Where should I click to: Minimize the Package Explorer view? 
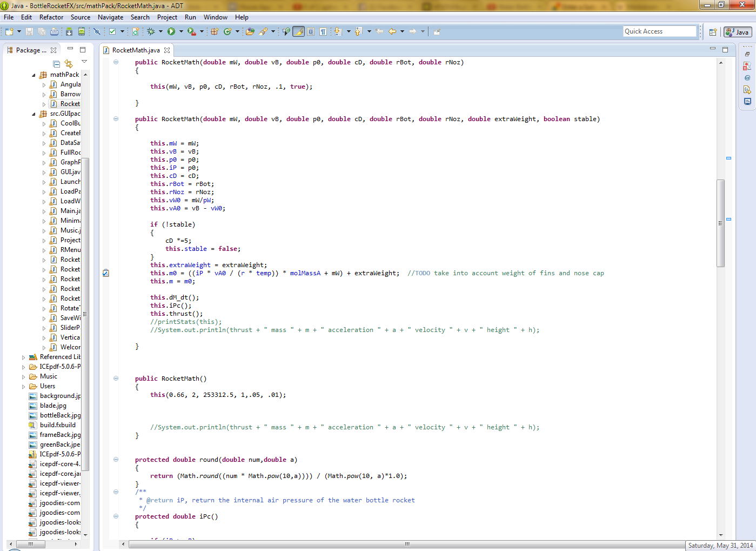click(x=70, y=49)
